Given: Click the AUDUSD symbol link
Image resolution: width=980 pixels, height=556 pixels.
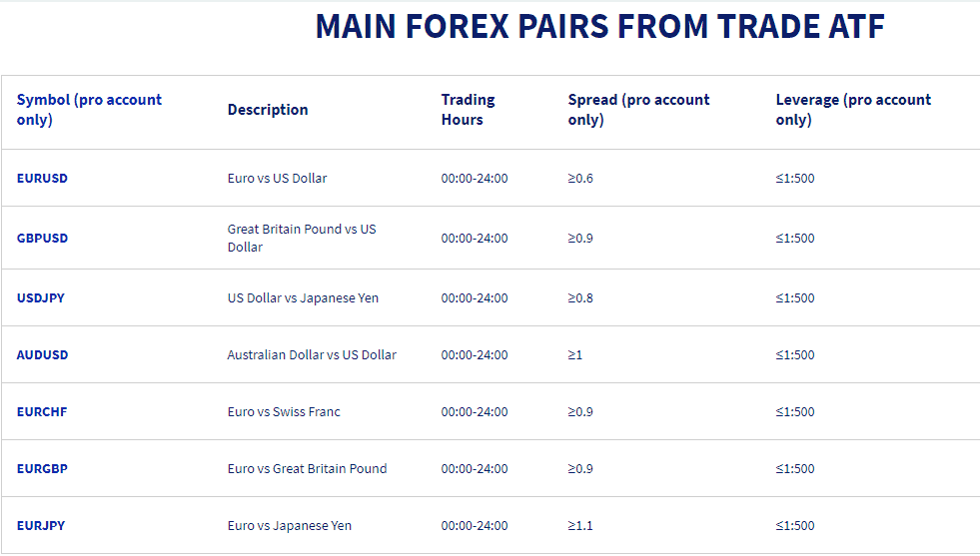Looking at the screenshot, I should tap(43, 355).
